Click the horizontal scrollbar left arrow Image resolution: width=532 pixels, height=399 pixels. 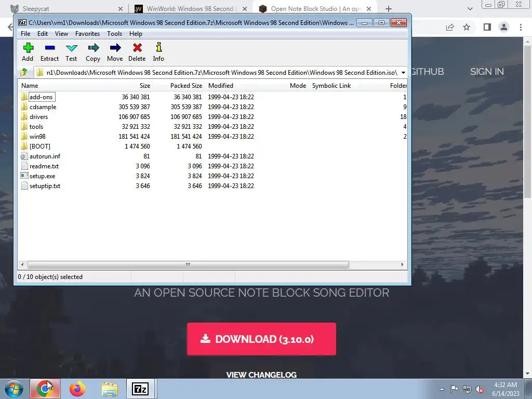click(x=22, y=264)
